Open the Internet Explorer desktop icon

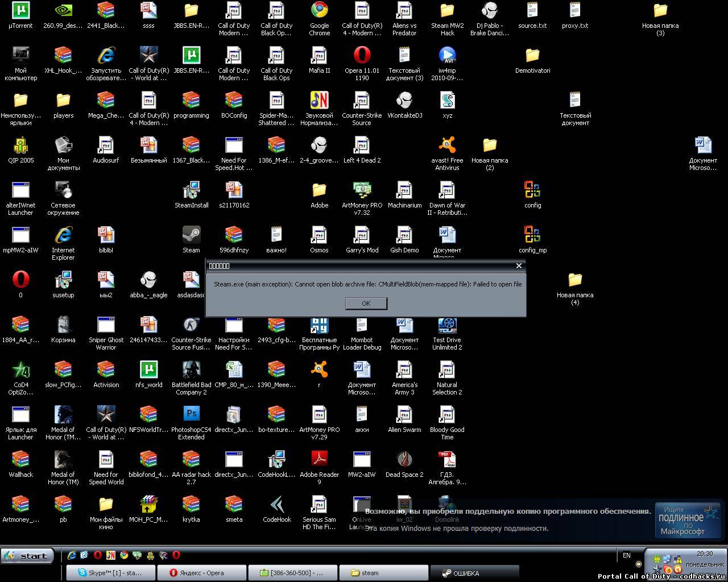pos(63,243)
